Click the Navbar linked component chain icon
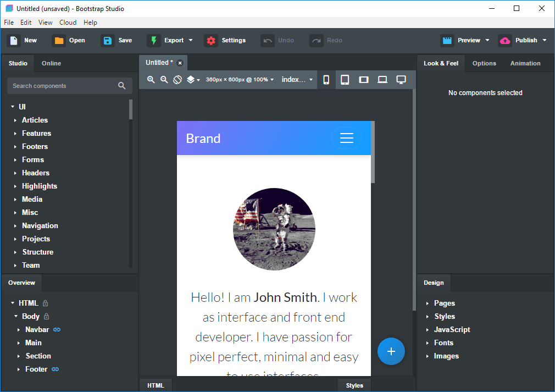This screenshot has width=555, height=392. tap(57, 330)
